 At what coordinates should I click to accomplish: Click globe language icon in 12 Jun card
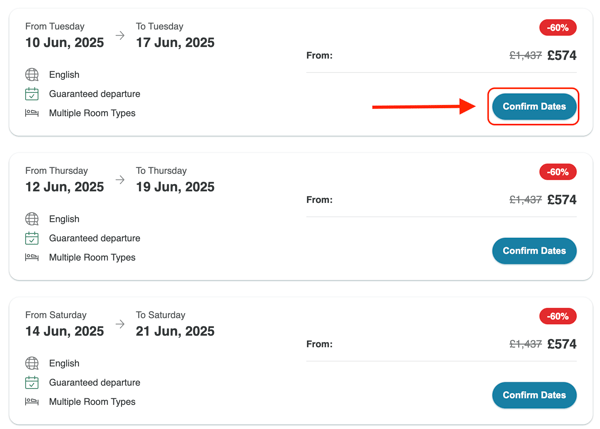point(32,219)
